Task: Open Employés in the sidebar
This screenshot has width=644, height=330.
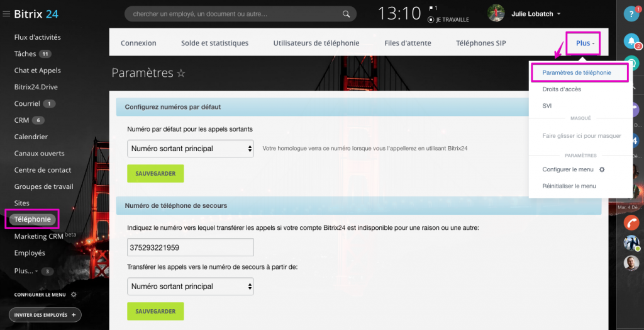Action: click(30, 253)
